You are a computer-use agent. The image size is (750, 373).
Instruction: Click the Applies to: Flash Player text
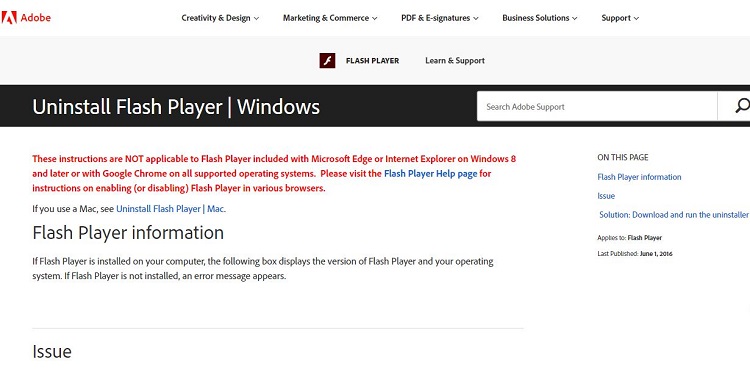pyautogui.click(x=629, y=238)
